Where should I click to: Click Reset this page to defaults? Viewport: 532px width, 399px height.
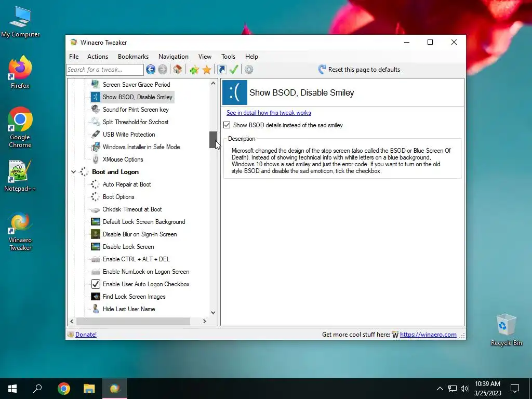(359, 70)
